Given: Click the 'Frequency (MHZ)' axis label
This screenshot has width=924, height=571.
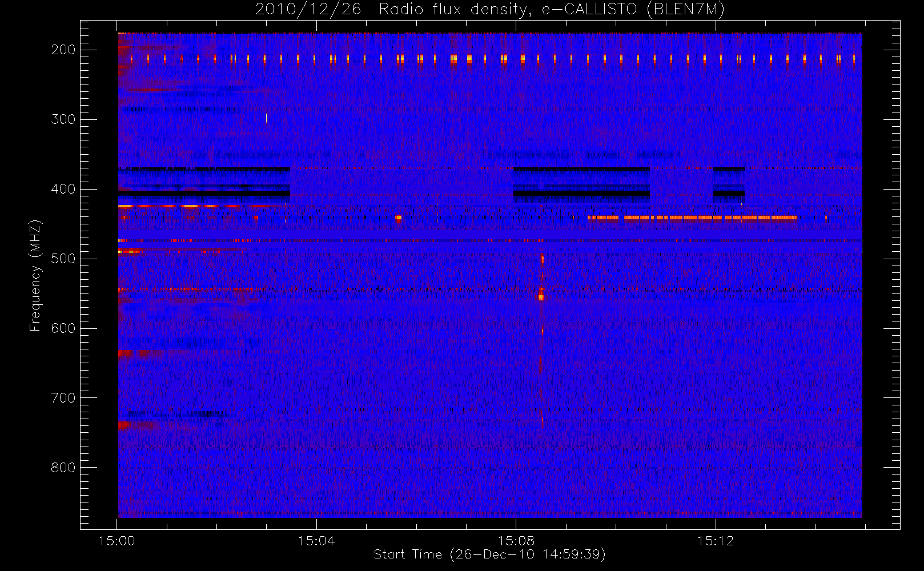Looking at the screenshot, I should [35, 275].
